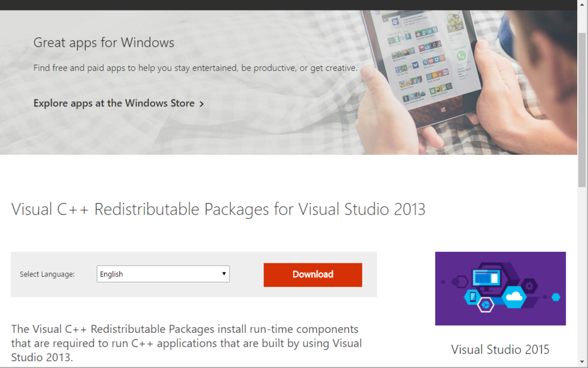This screenshot has width=588, height=368.
Task: Open the Select Language dropdown
Action: (163, 274)
